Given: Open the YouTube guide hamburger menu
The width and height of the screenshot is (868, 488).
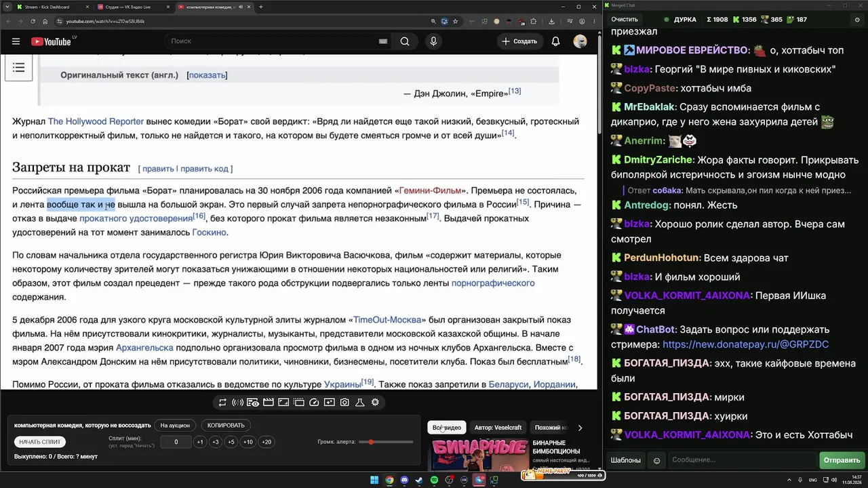Looking at the screenshot, I should pyautogui.click(x=16, y=41).
